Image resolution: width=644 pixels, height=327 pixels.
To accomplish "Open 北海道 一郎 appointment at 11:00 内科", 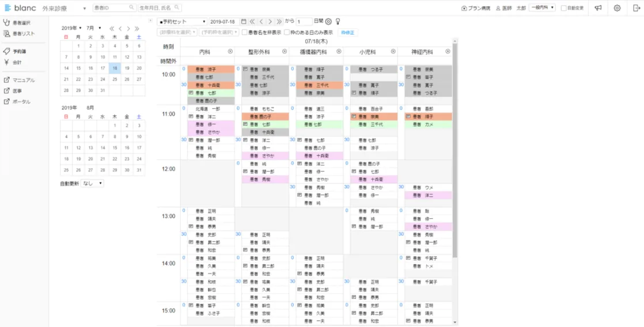I will click(211, 109).
